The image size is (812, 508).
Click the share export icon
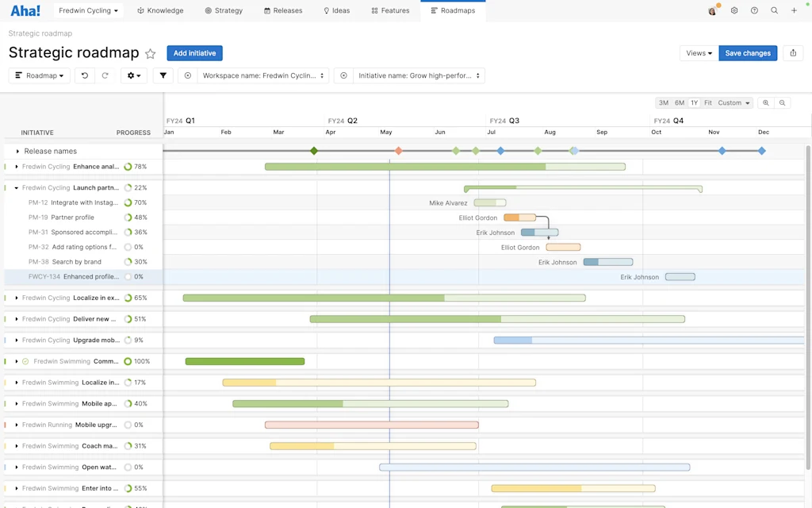tap(793, 53)
